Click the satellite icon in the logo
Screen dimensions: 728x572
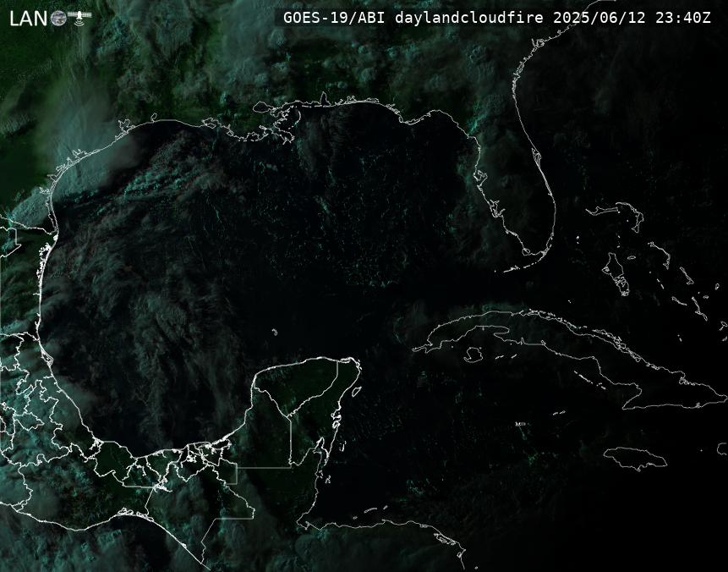tap(79, 17)
